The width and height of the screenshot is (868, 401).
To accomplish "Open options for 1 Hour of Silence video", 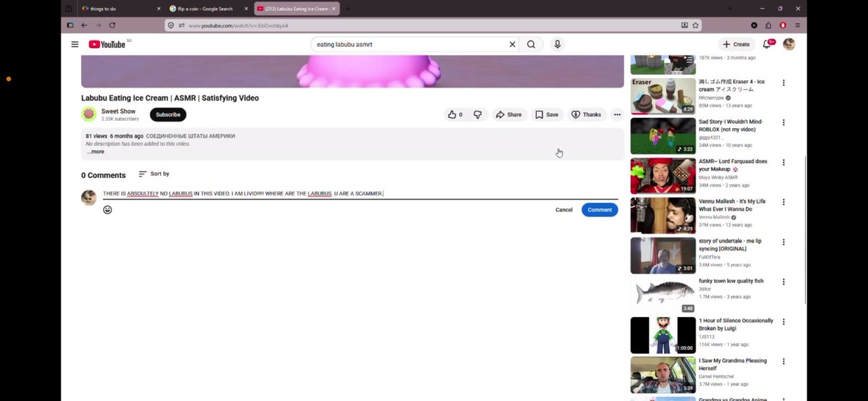I will pyautogui.click(x=783, y=321).
